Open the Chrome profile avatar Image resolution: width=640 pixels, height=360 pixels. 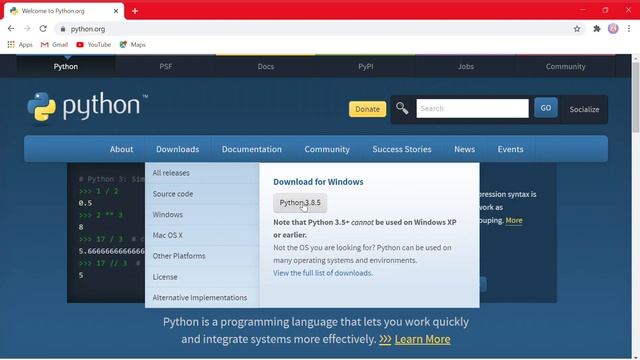coord(613,29)
